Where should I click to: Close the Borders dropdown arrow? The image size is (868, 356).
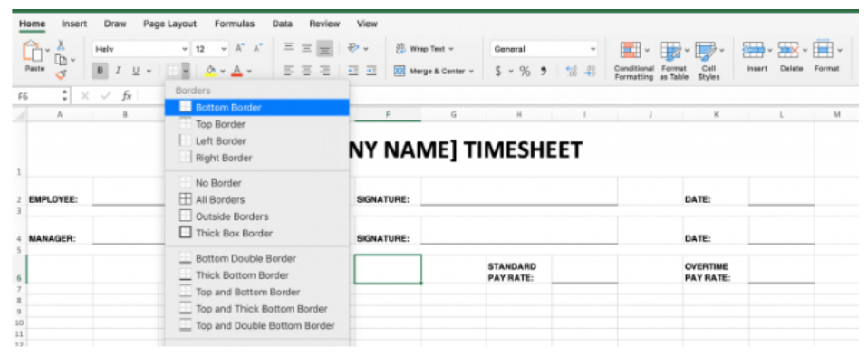click(x=186, y=71)
